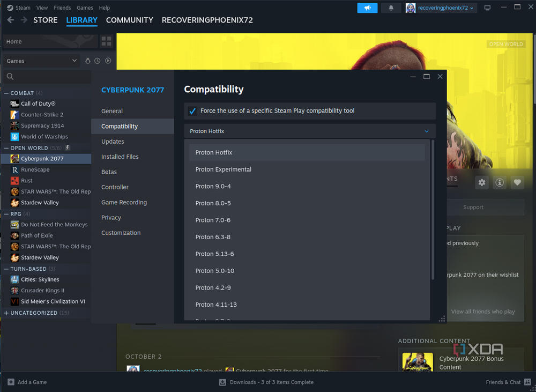The width and height of the screenshot is (536, 392).
Task: Expand the UNCATEGORIZED category
Action: coord(6,313)
